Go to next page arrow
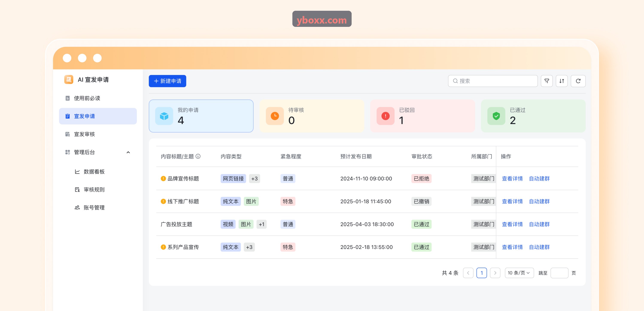 pos(495,273)
